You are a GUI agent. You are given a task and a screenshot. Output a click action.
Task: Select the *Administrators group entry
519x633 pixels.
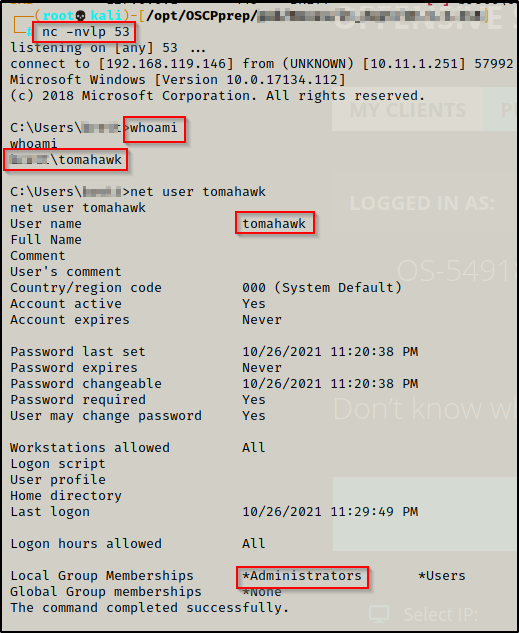[x=302, y=576]
